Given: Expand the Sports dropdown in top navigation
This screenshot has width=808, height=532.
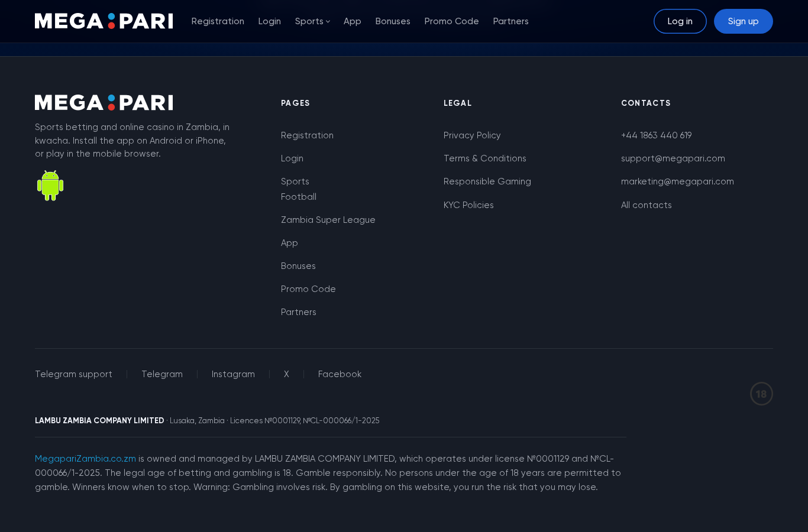Looking at the screenshot, I should [312, 21].
